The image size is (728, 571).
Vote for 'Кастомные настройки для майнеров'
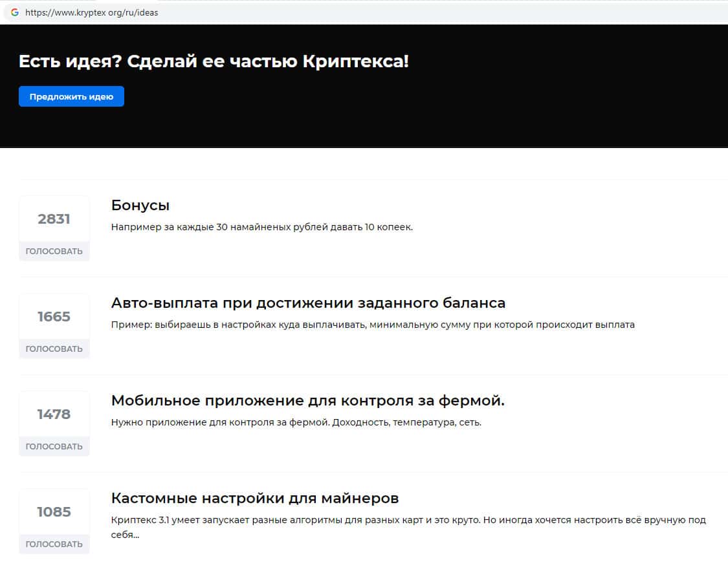click(54, 544)
